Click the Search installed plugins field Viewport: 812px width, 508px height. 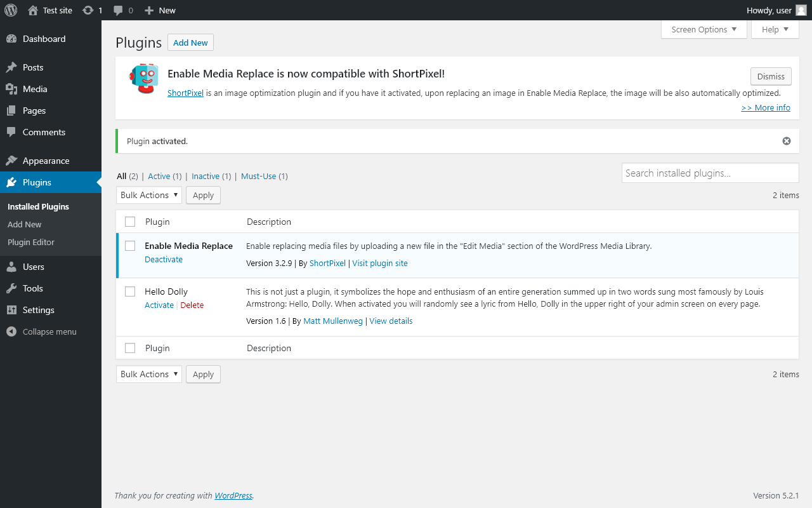point(710,173)
